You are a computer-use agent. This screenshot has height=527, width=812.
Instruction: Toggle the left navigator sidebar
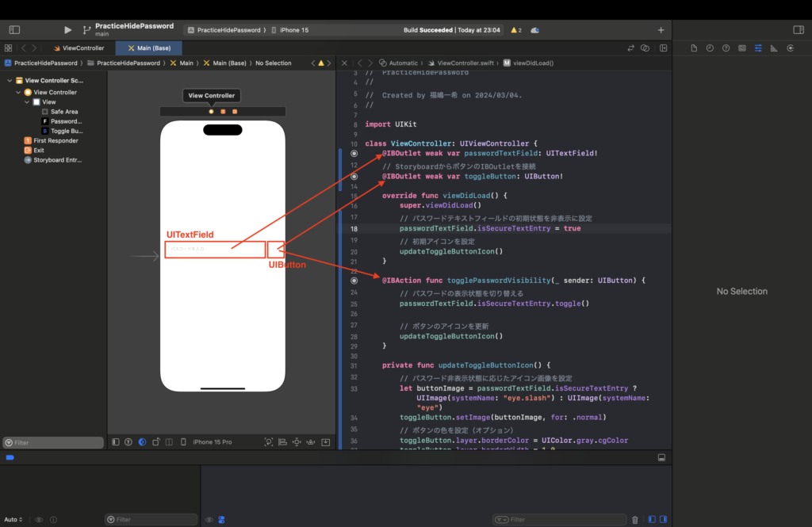click(14, 30)
